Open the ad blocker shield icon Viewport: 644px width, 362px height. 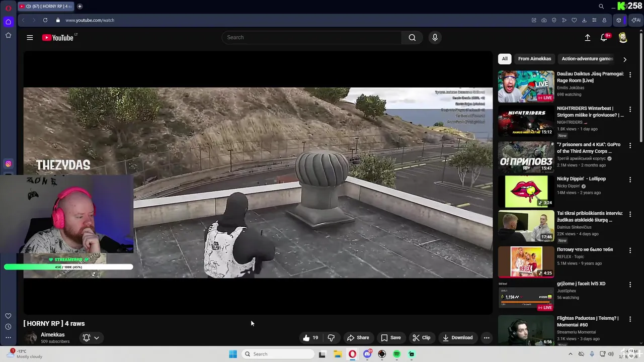tap(554, 20)
